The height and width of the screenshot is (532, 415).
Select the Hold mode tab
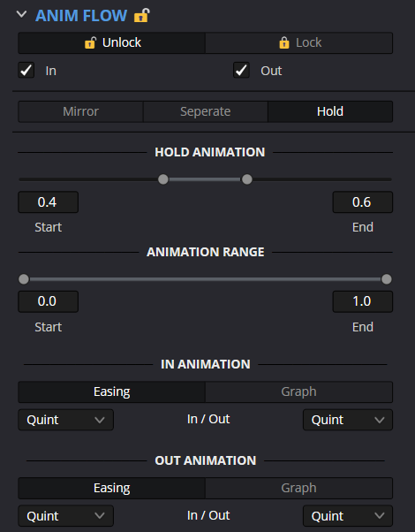pos(330,111)
